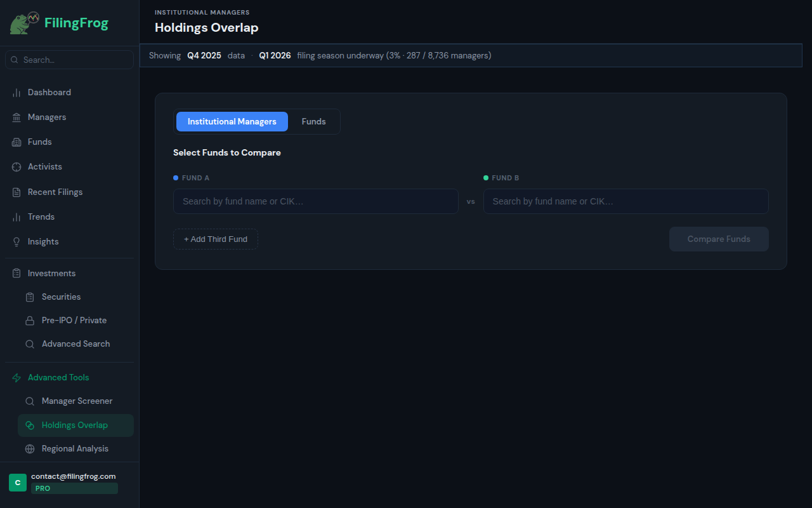
Task: Click the Managers bank building icon
Action: (16, 117)
